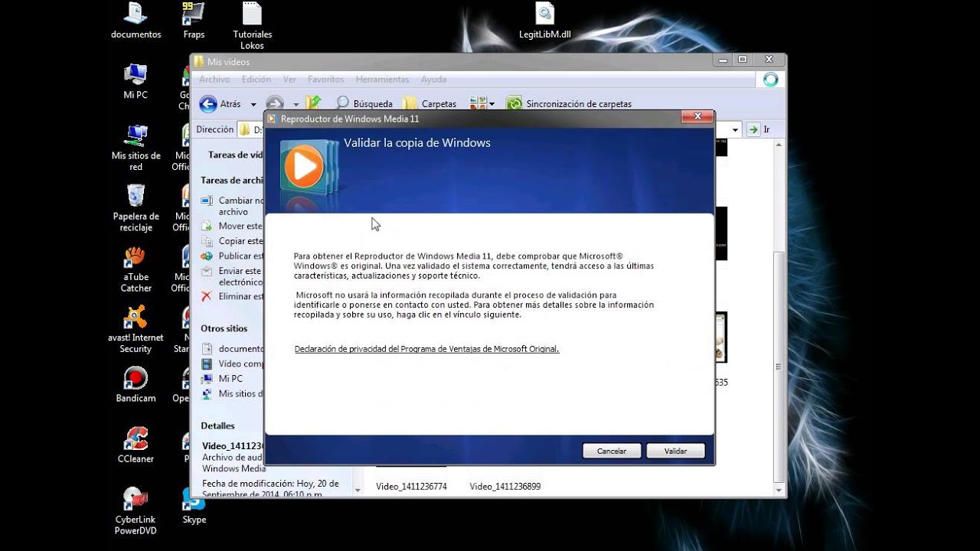Viewport: 980px width, 551px height.
Task: Expand the Dirección address bar dropdown
Action: pos(735,130)
